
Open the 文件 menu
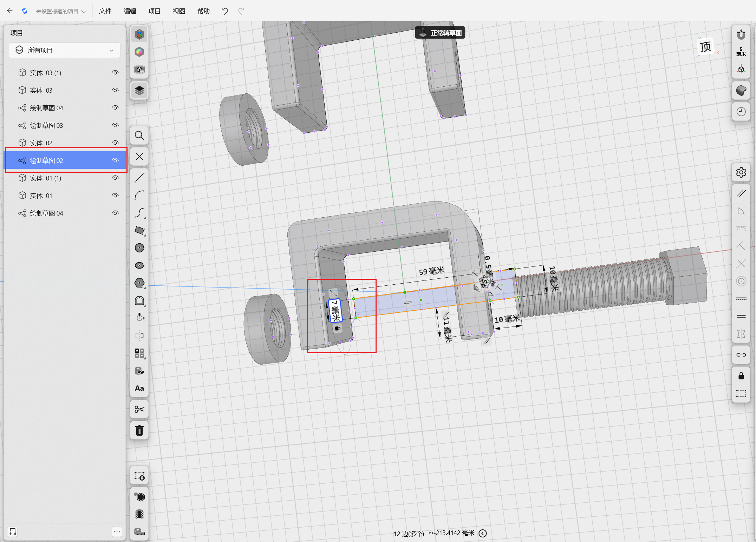click(x=105, y=11)
